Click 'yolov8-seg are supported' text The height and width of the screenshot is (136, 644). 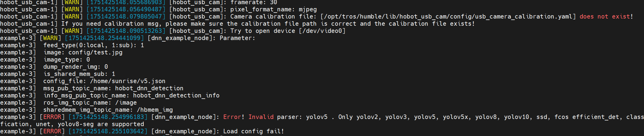pyautogui.click(x=101, y=124)
